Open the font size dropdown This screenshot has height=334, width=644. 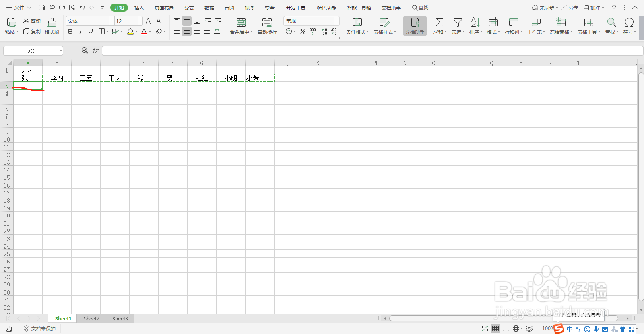click(x=140, y=21)
